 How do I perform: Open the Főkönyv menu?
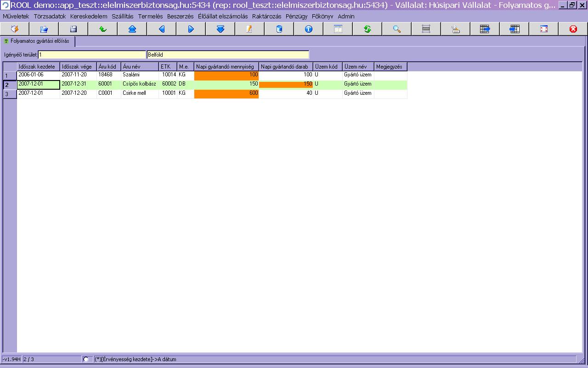click(x=322, y=16)
